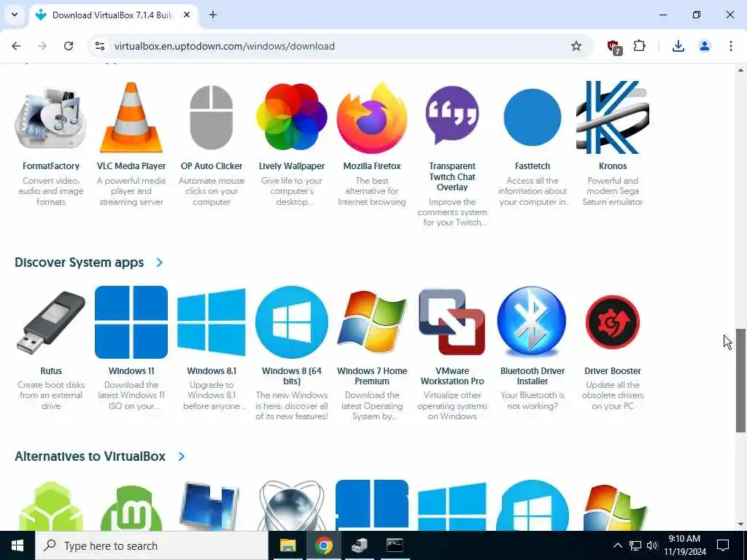Click the Windows 8 (64 bits) icon
The image size is (747, 560).
[292, 322]
